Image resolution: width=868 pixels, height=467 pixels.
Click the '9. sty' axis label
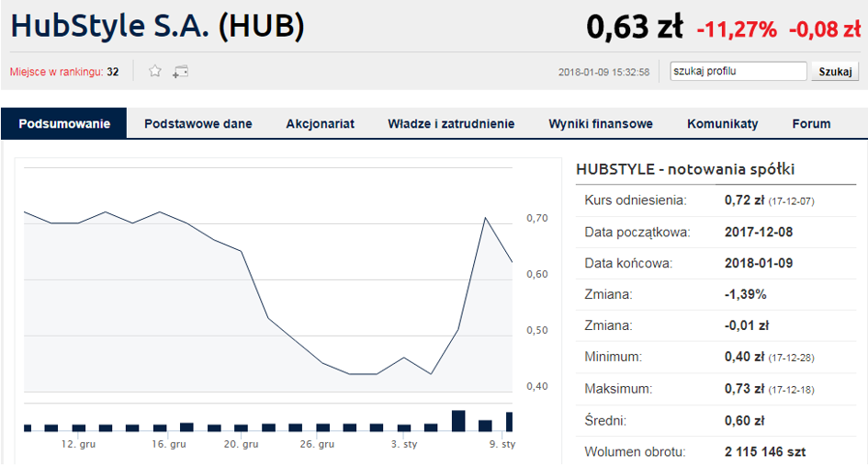(x=502, y=444)
